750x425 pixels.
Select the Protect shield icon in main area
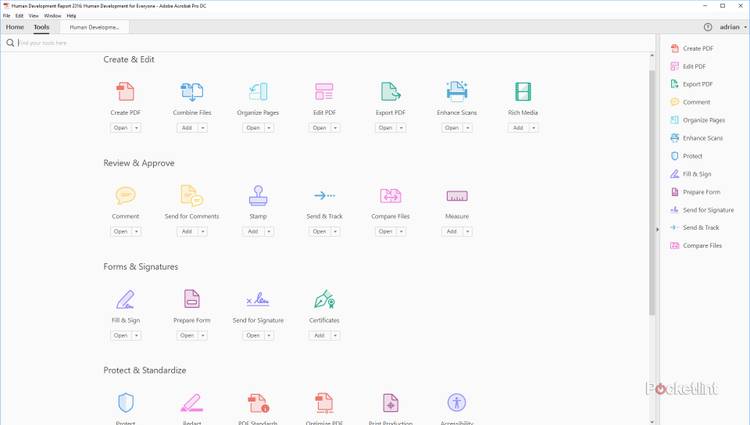point(125,403)
